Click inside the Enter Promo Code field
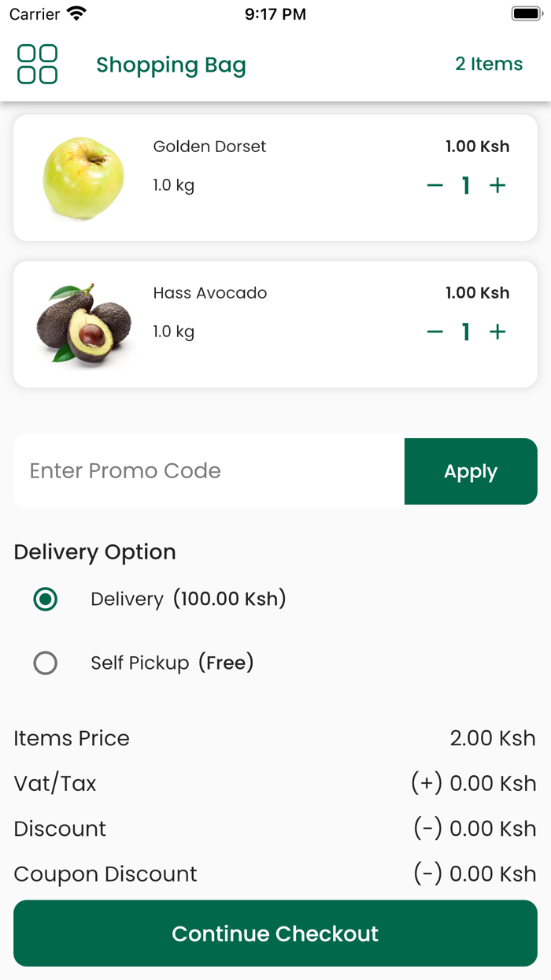Screen dimensions: 551x980 tap(205, 471)
